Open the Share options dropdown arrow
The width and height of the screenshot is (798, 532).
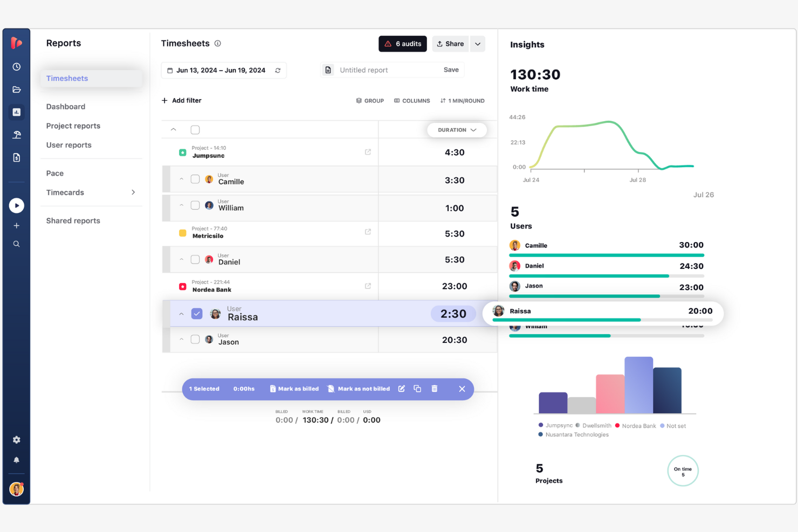(x=478, y=44)
